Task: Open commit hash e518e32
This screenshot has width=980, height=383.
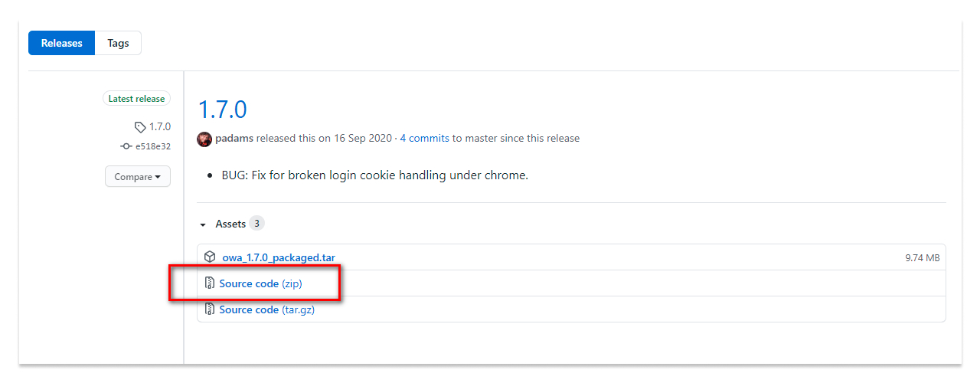Action: 153,146
